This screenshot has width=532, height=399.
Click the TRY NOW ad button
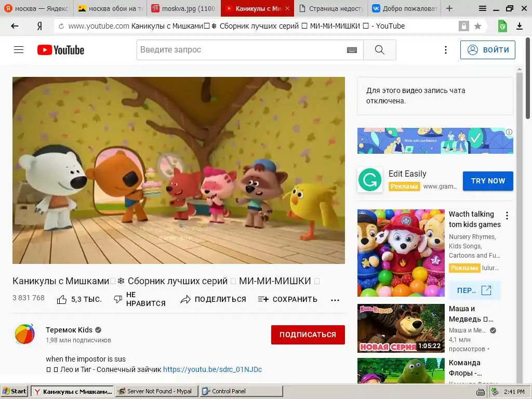click(x=487, y=181)
